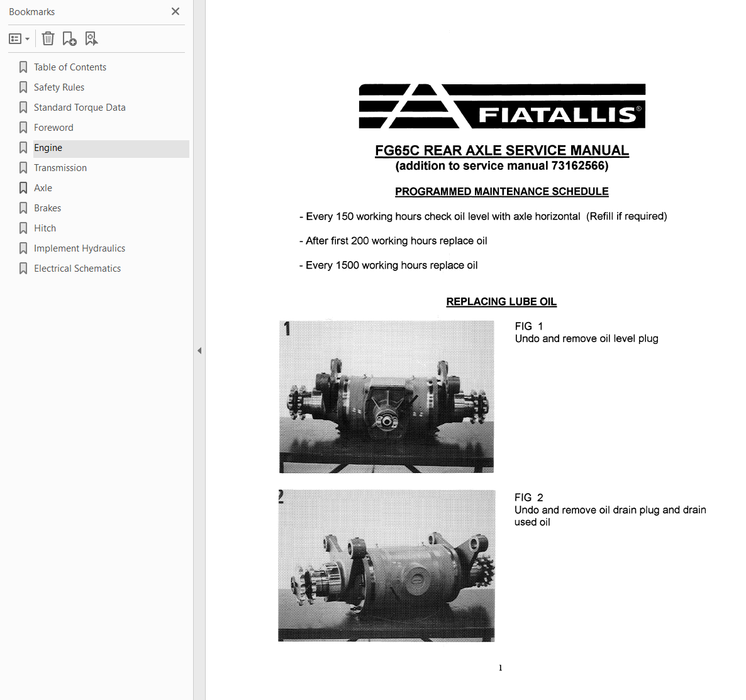Delete the selected bookmark with trash icon
This screenshot has width=746, height=700.
[x=48, y=38]
